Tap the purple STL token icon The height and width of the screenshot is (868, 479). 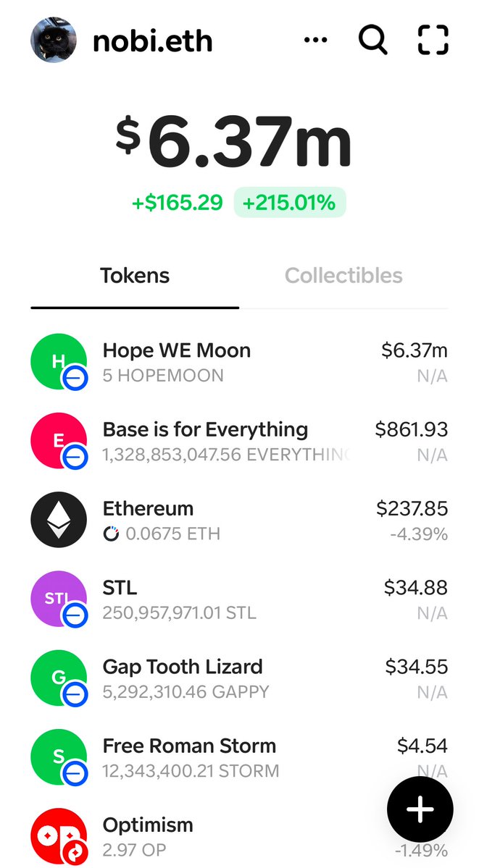click(59, 599)
